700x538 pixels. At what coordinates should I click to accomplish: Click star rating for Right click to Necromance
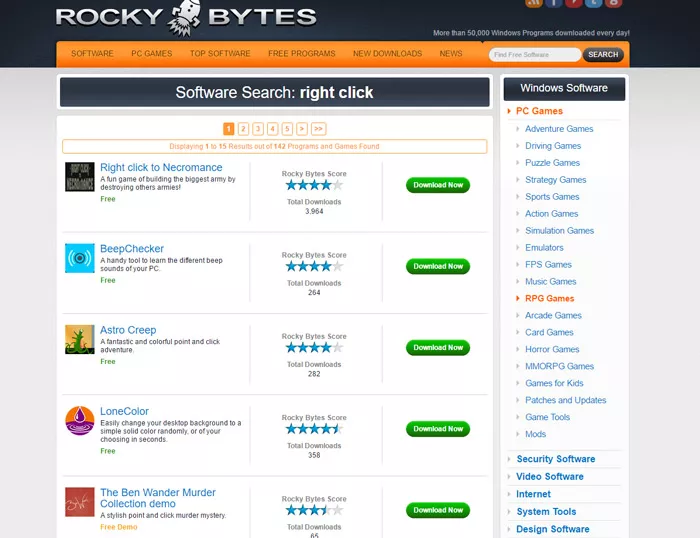tap(314, 185)
